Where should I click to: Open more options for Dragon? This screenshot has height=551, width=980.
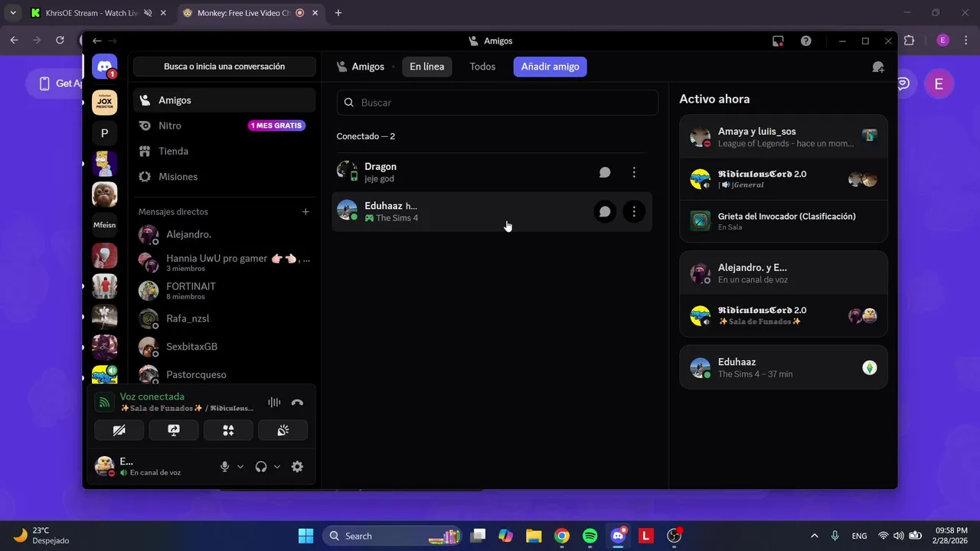point(634,173)
